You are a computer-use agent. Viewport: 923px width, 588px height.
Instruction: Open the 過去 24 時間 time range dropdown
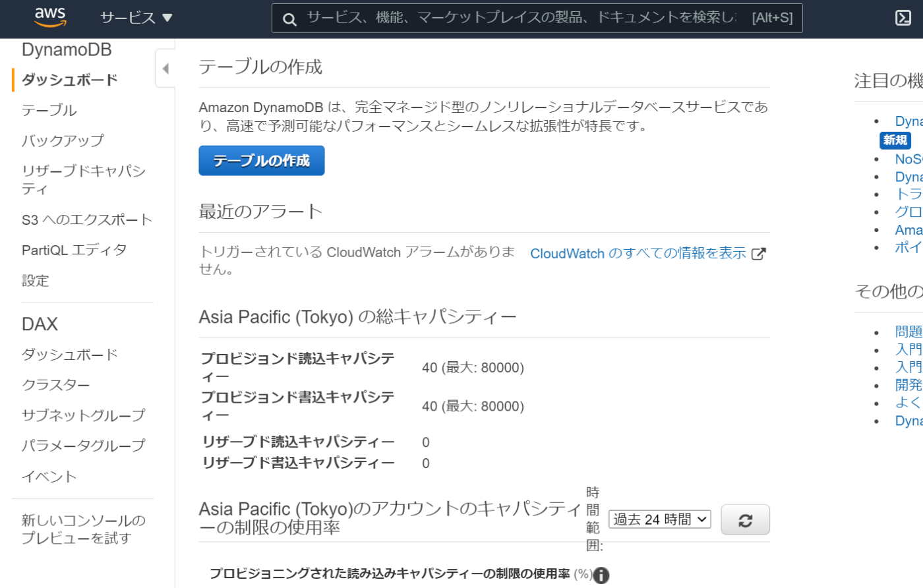tap(659, 519)
